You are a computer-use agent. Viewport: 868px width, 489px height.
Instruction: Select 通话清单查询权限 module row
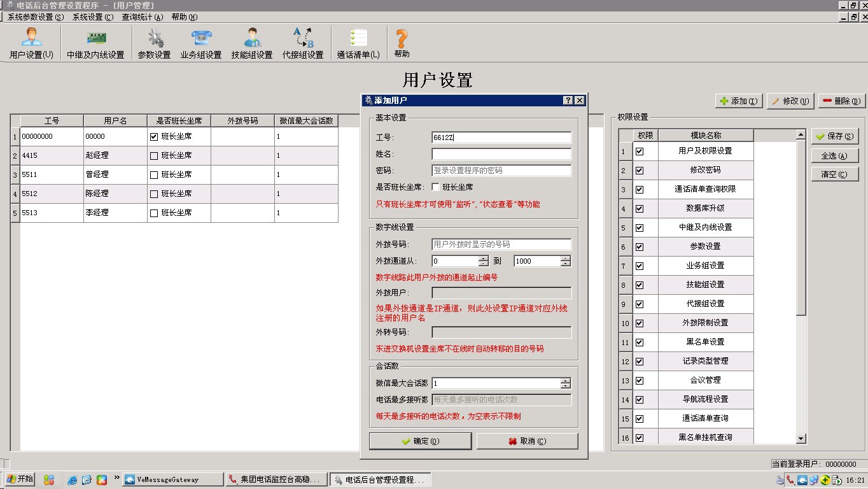click(705, 189)
